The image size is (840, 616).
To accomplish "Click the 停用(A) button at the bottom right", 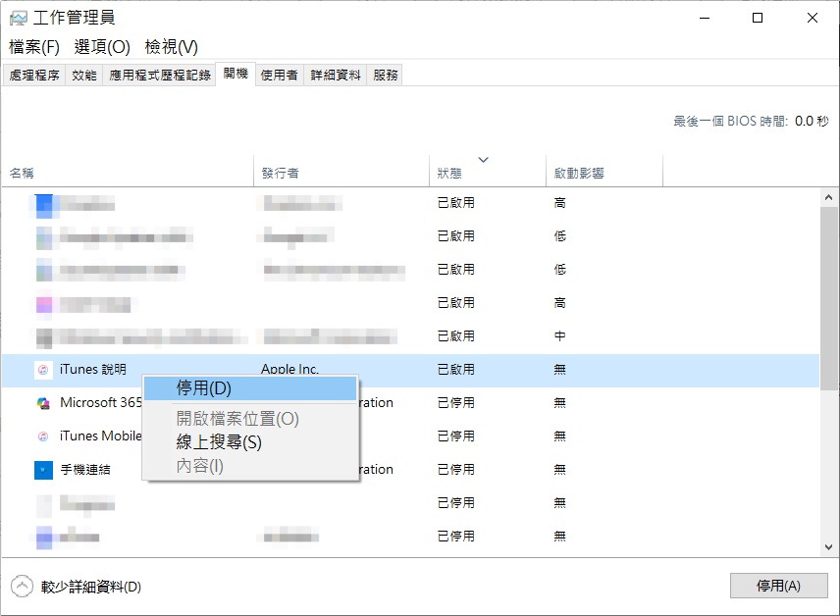I will [x=778, y=586].
